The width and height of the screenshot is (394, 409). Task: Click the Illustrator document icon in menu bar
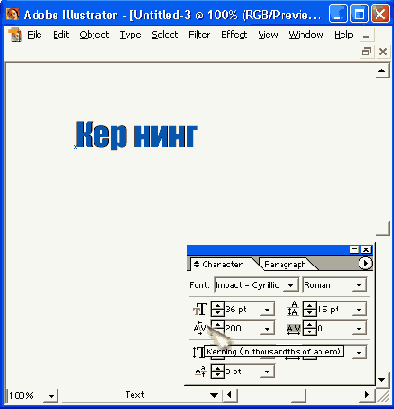pos(15,35)
